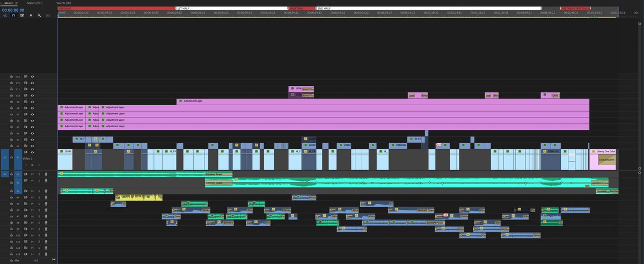The width and height of the screenshot is (644, 264).
Task: Hide track V6 with eye icon
Action: pos(32,121)
